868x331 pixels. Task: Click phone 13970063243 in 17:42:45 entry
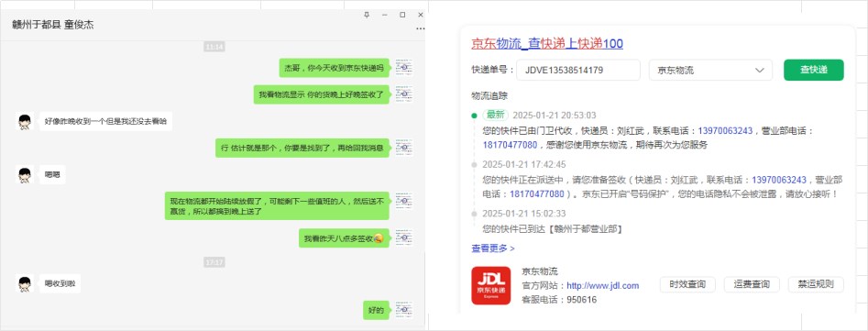click(779, 180)
